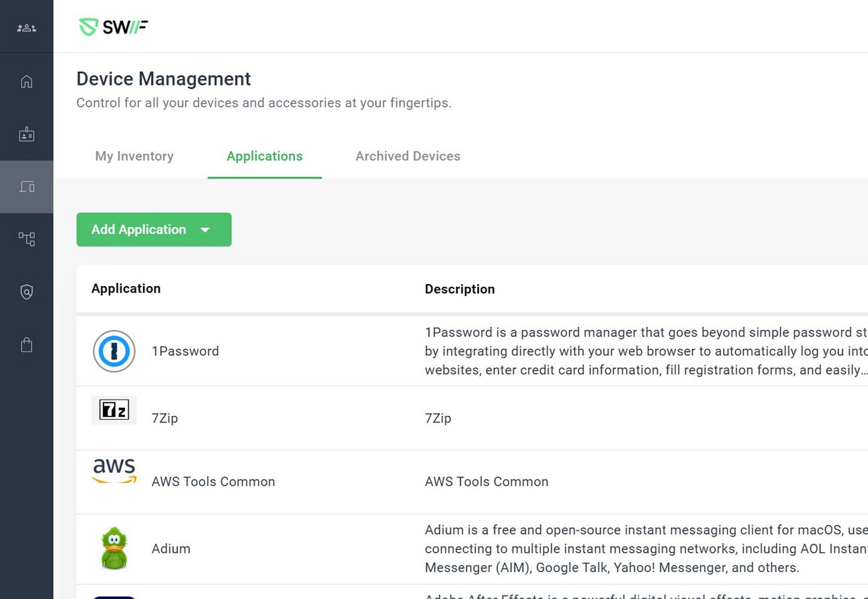Click the security shield search icon

pyautogui.click(x=26, y=292)
